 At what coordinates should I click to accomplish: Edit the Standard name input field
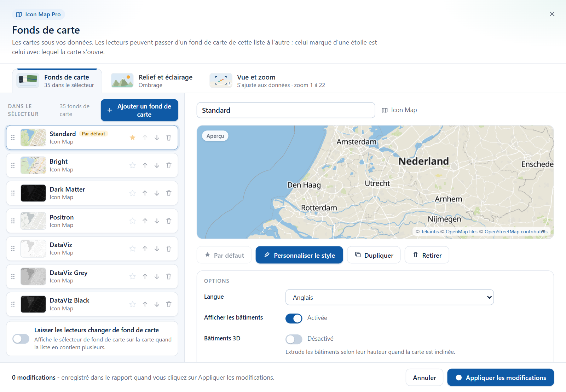click(x=286, y=110)
